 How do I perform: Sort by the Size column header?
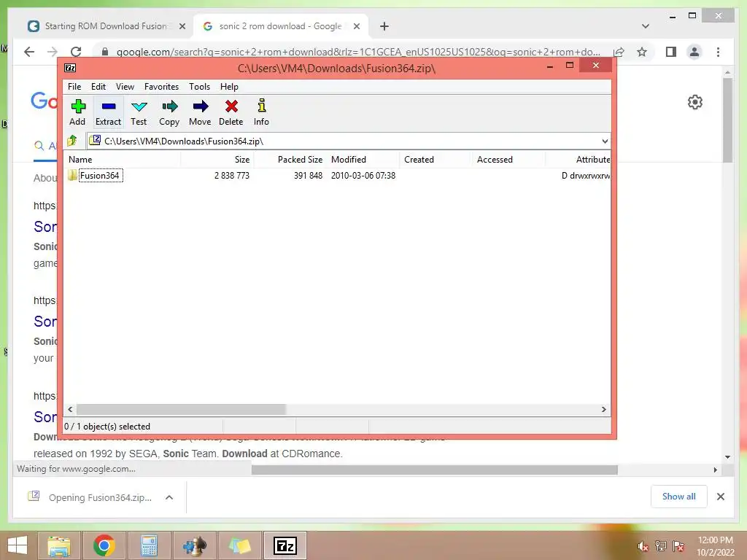point(217,160)
